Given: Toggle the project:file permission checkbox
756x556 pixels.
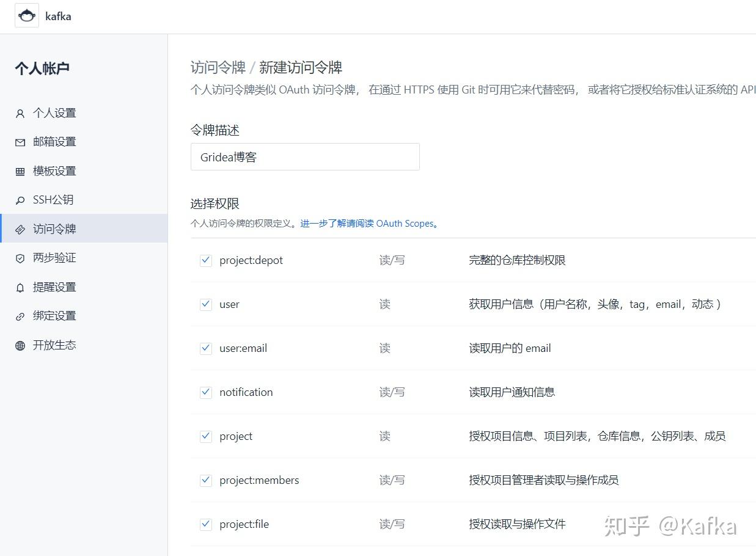Looking at the screenshot, I should tap(205, 524).
